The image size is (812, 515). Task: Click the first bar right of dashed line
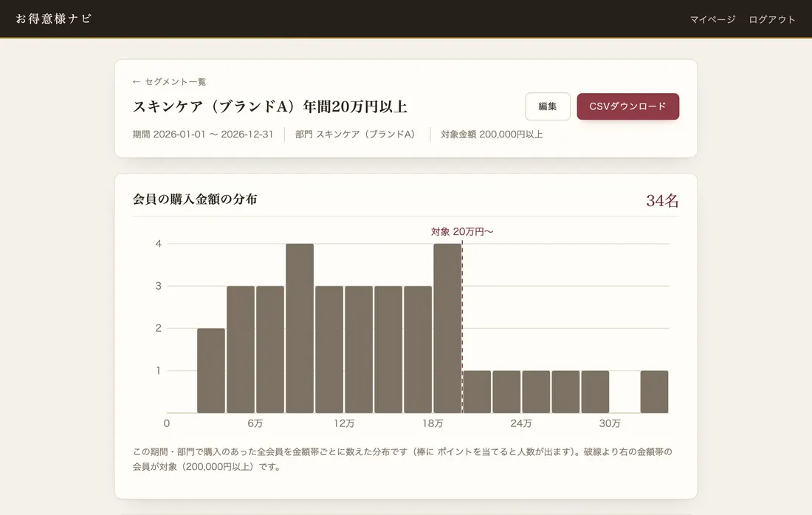click(x=476, y=392)
